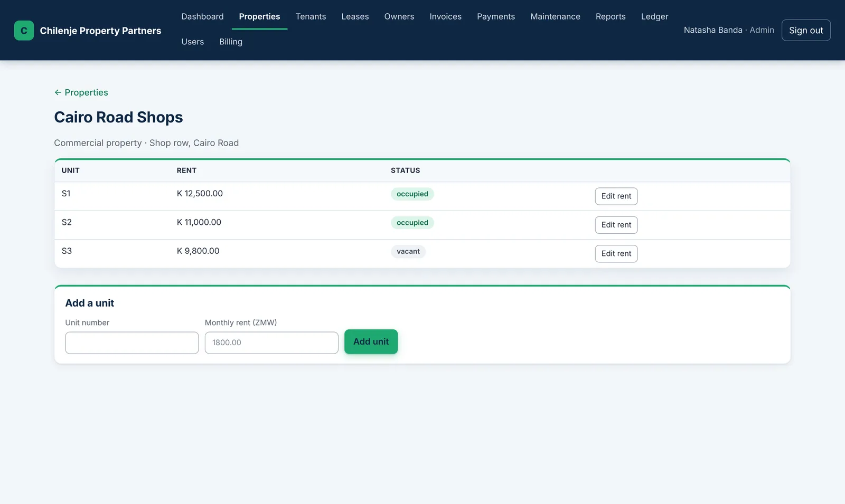
Task: Click the 'Cairo Road Shops' heading
Action: point(118,117)
